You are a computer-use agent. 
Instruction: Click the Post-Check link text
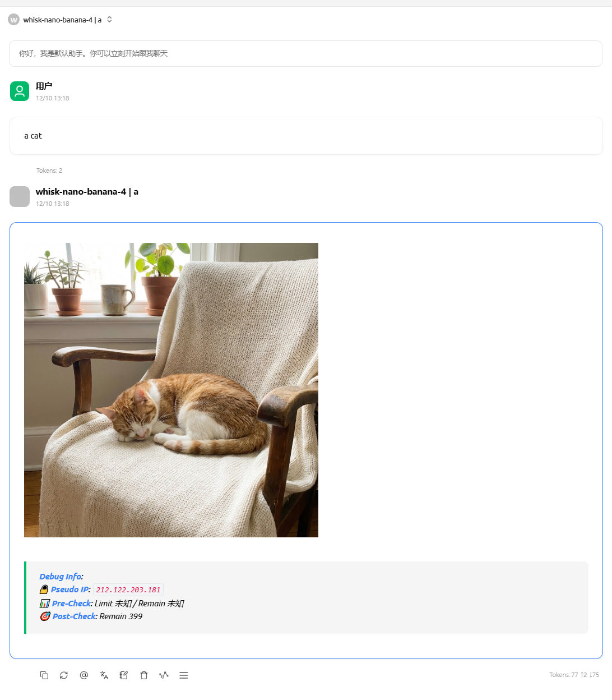(x=74, y=616)
